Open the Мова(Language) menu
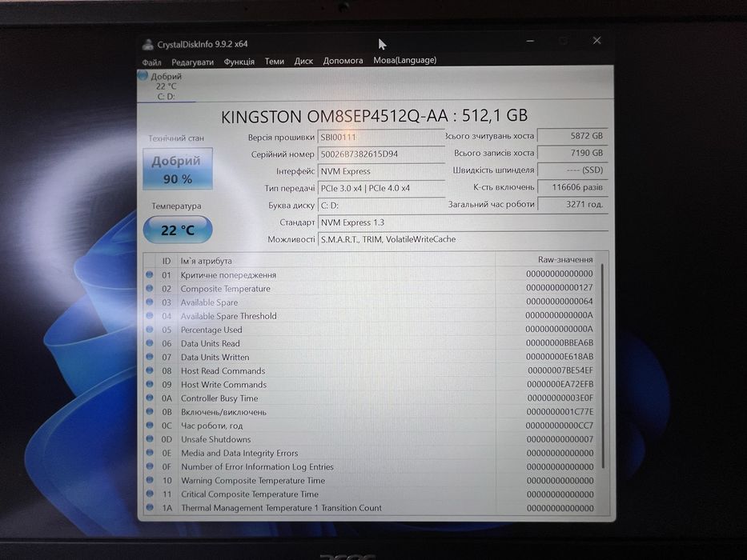 click(x=405, y=60)
